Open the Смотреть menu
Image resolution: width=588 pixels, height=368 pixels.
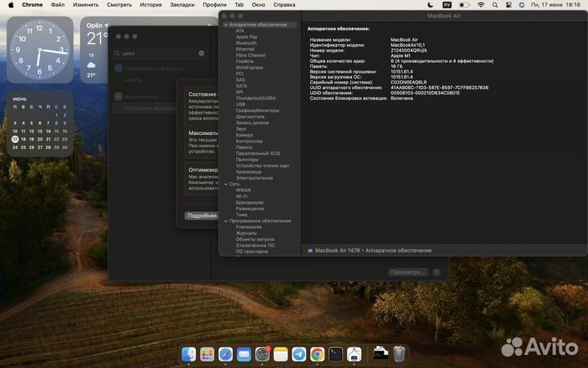coord(119,5)
